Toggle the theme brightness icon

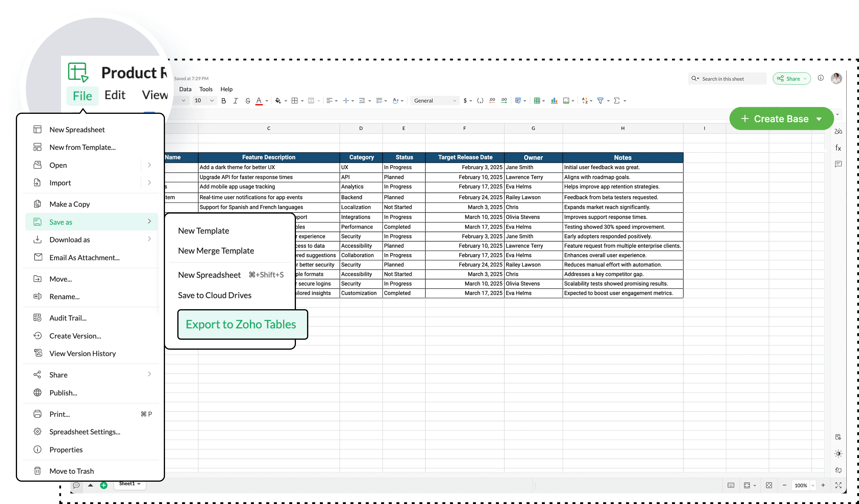pos(838,454)
